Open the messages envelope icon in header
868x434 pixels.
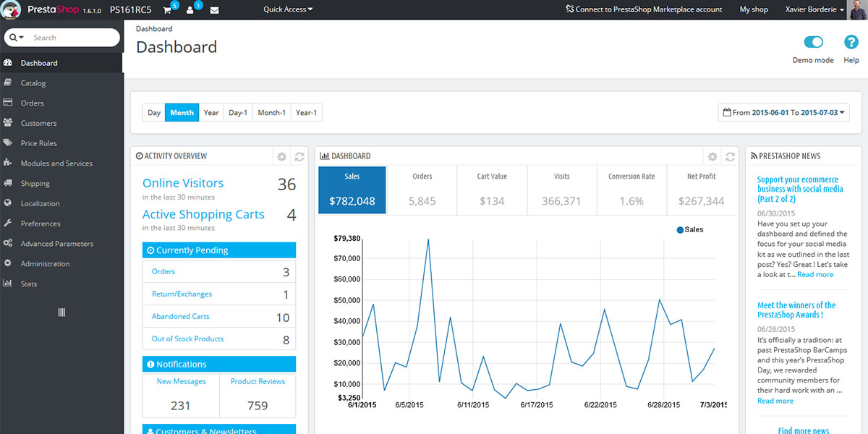[x=214, y=10]
